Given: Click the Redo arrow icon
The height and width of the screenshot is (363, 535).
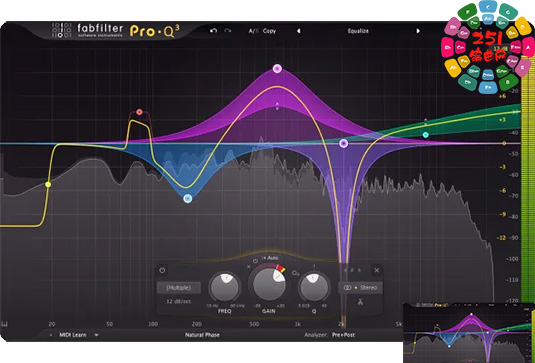Looking at the screenshot, I should (228, 31).
